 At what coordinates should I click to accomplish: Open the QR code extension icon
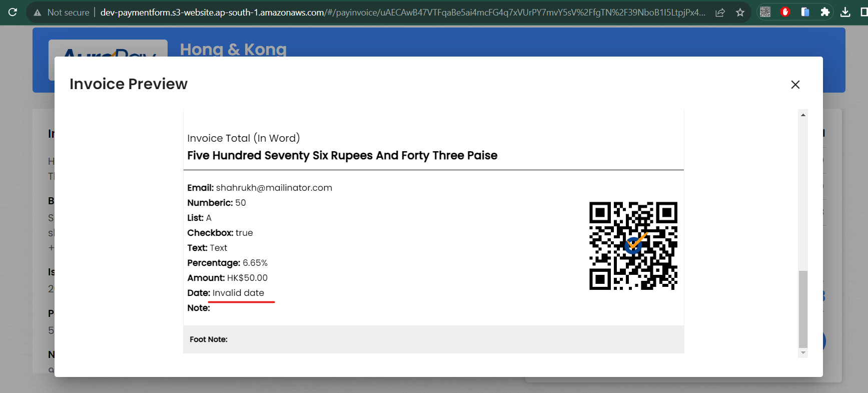(765, 12)
